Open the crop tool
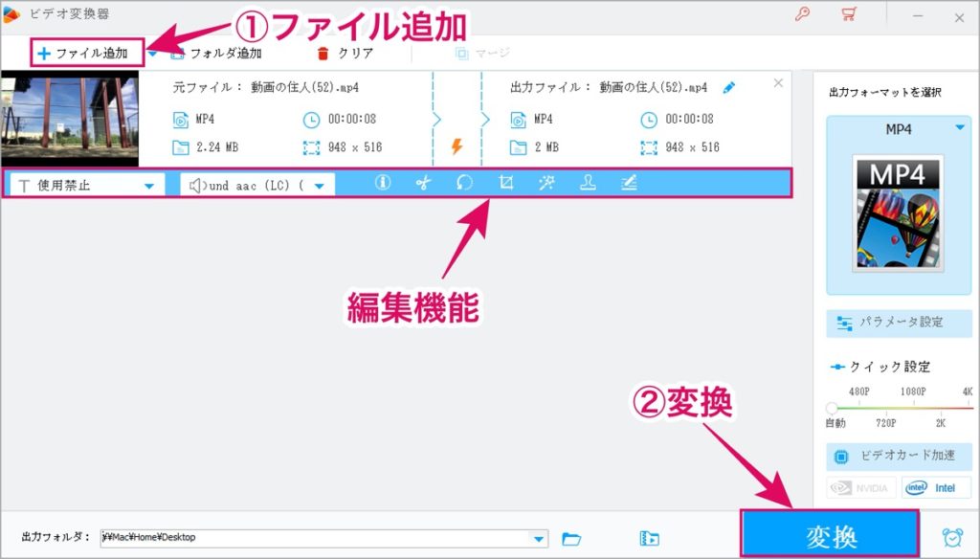 505,183
